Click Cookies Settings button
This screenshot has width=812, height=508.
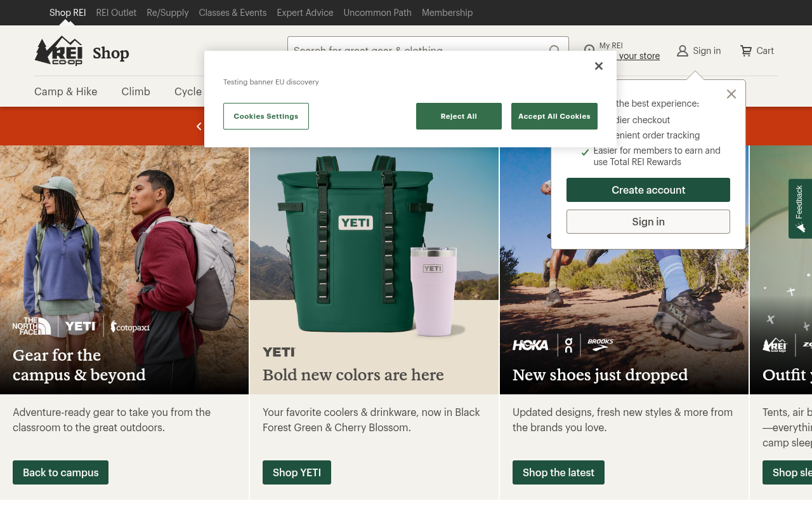(266, 116)
